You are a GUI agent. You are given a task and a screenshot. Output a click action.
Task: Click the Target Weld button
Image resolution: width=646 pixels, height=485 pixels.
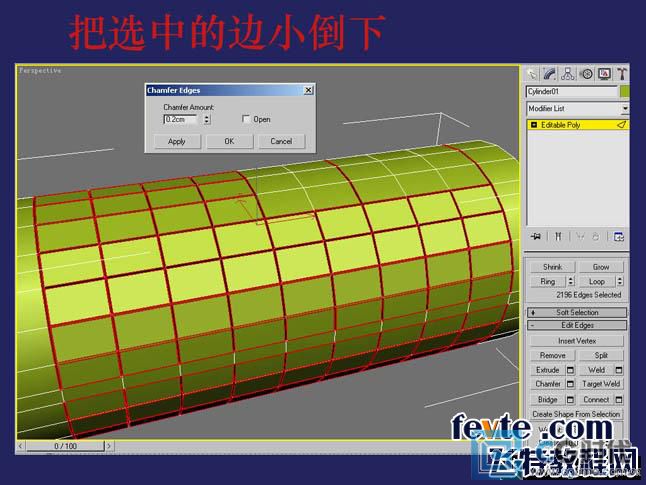[x=601, y=384]
